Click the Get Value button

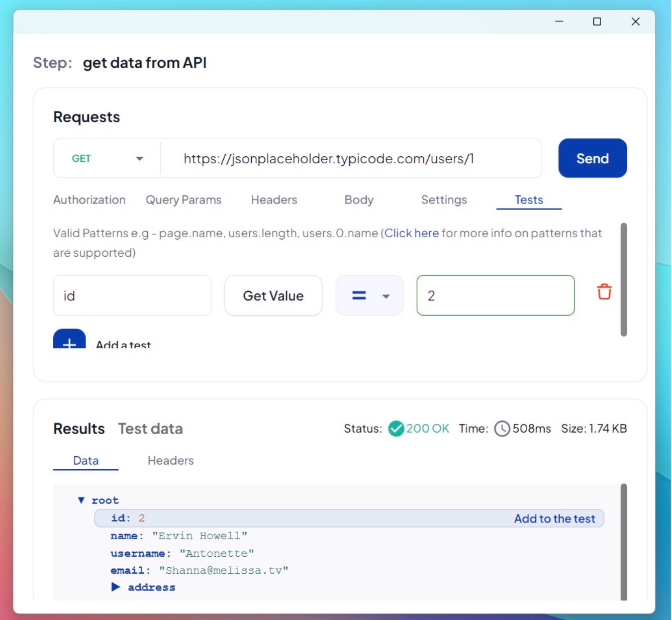(273, 295)
